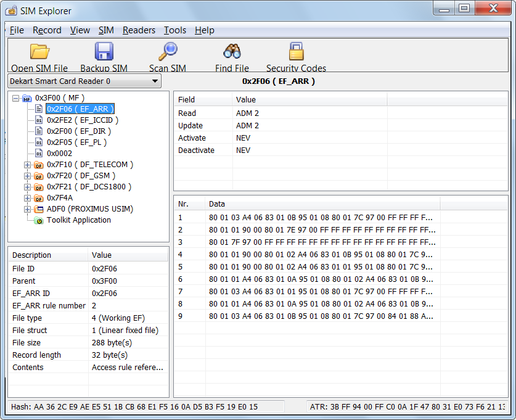Select the Scan SIM magnifier icon
The image size is (516, 420).
coord(167,51)
